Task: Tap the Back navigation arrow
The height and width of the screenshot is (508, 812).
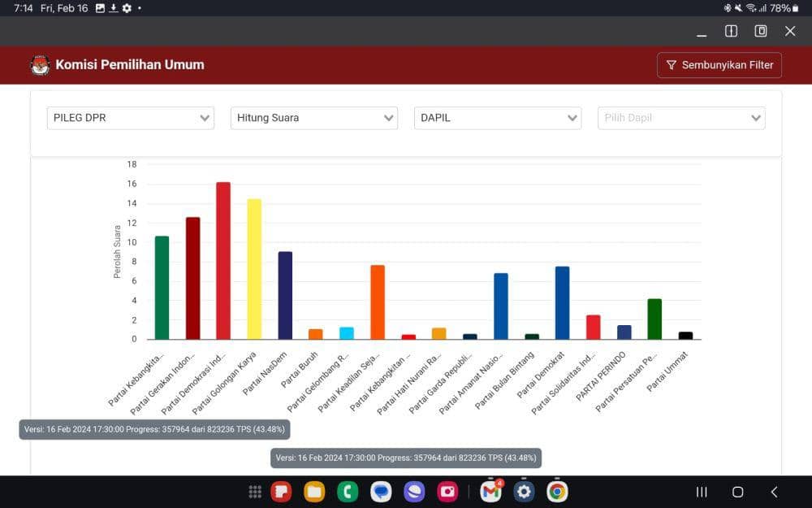Action: 774,492
